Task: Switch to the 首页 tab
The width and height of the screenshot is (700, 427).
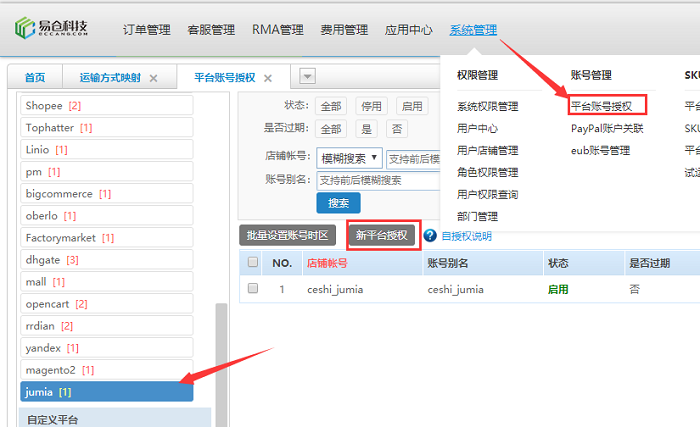Action: [x=35, y=78]
